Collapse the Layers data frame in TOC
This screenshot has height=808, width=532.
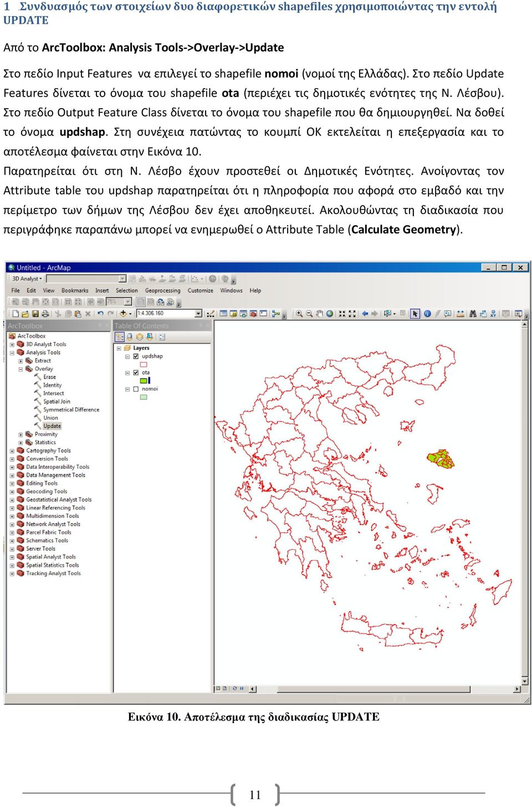coord(119,348)
